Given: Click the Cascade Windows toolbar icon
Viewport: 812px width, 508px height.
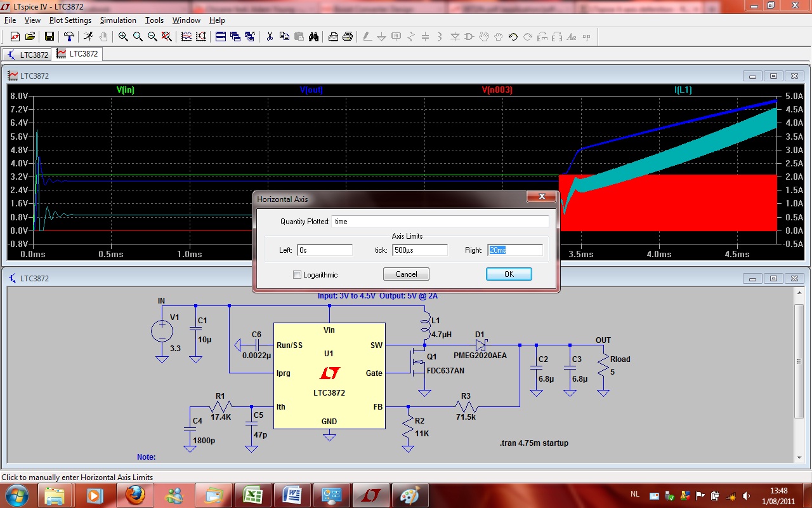Looking at the screenshot, I should pyautogui.click(x=235, y=37).
